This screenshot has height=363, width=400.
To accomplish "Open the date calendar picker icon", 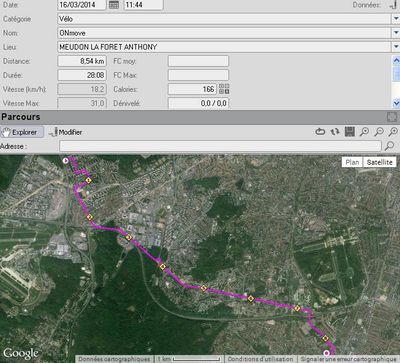I will click(x=114, y=5).
